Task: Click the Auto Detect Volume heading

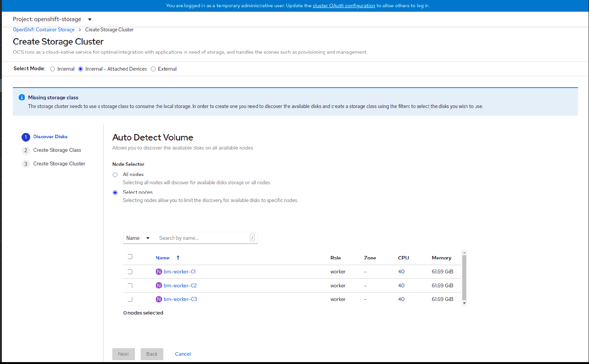Action: 153,137
